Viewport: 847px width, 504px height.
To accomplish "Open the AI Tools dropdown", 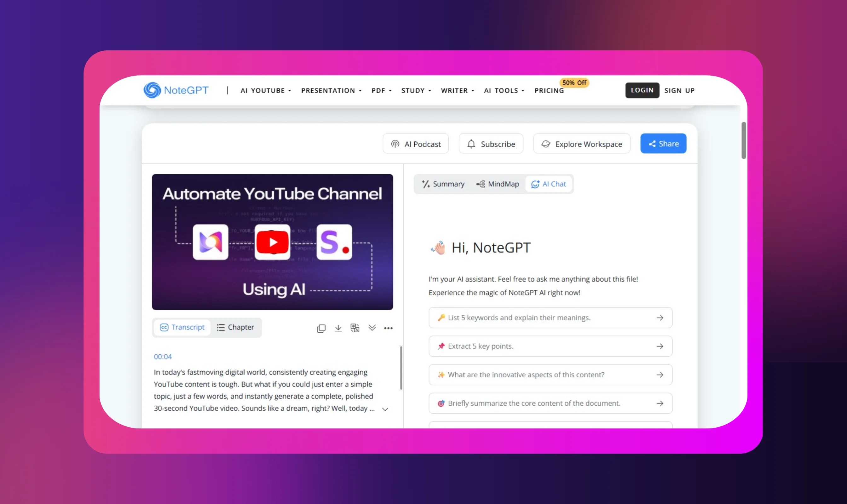I will [x=504, y=91].
